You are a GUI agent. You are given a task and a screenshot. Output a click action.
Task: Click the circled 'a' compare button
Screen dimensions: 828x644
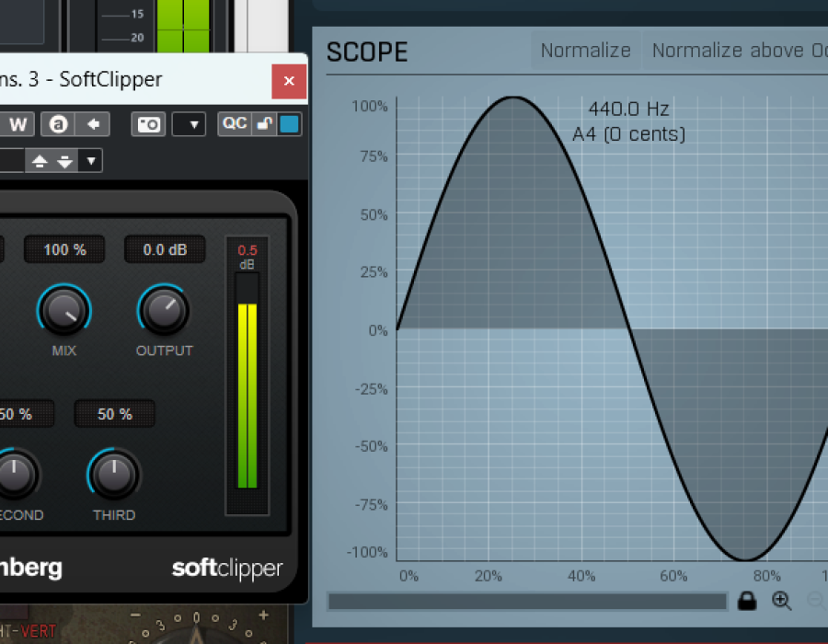pos(58,124)
